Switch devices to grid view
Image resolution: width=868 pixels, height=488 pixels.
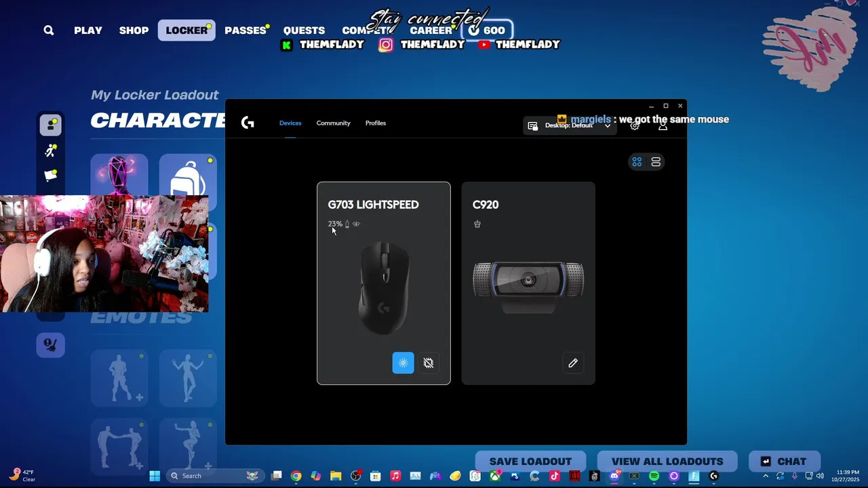point(637,162)
